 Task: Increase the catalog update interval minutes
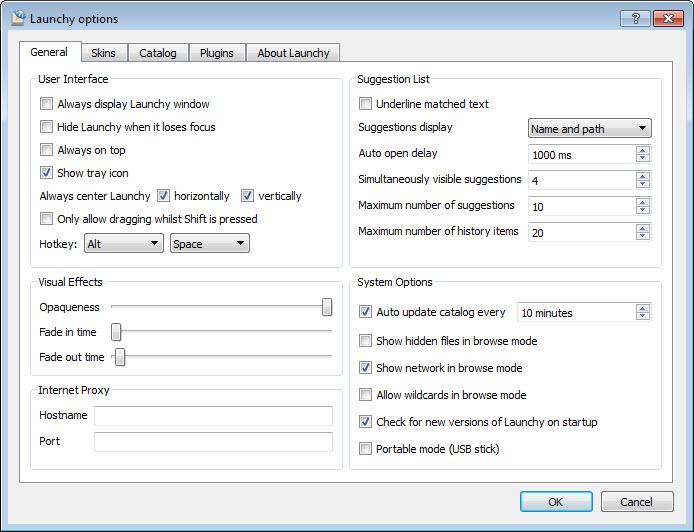click(x=643, y=308)
